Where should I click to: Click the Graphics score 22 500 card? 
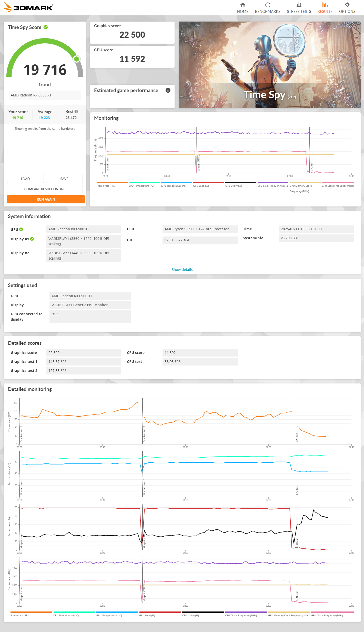(132, 33)
